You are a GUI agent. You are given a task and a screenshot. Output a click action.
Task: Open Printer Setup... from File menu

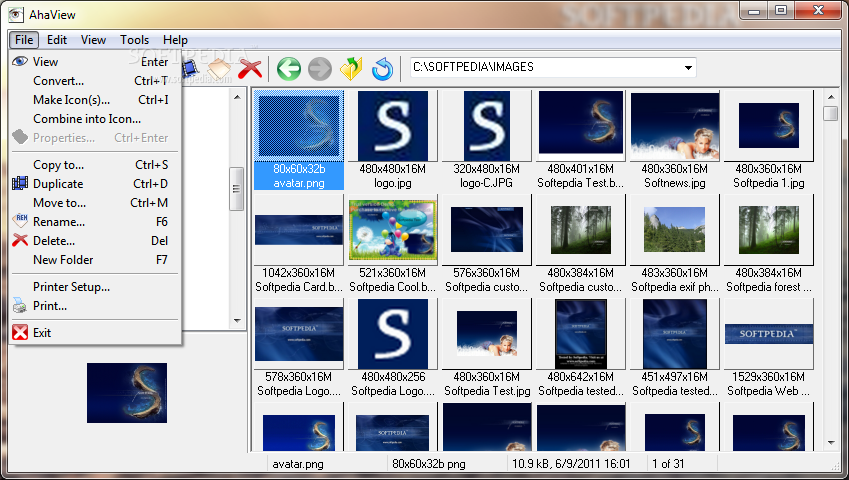click(95, 286)
